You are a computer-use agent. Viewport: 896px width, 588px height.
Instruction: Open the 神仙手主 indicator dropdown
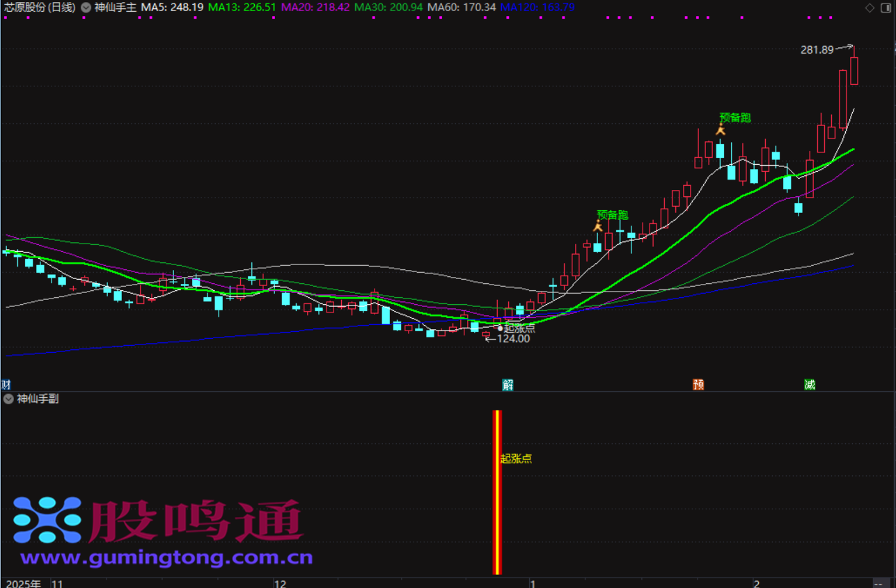pos(86,8)
